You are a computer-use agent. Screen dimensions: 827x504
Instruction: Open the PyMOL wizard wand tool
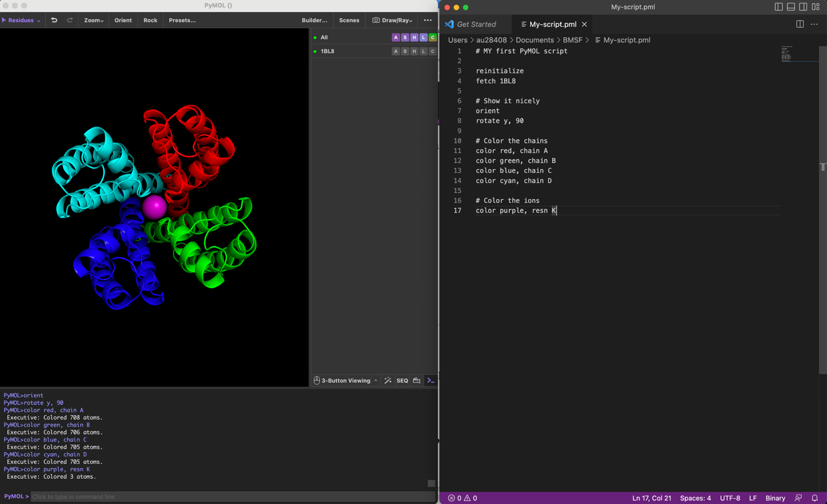(388, 380)
